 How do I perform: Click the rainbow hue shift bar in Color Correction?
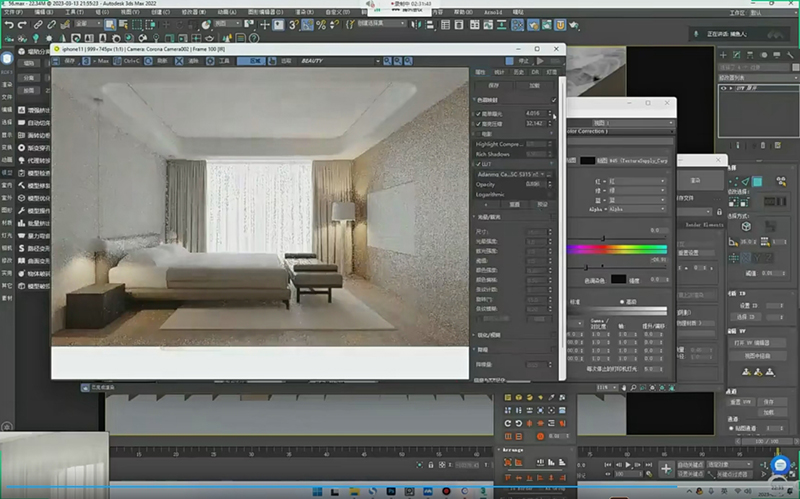(x=617, y=249)
